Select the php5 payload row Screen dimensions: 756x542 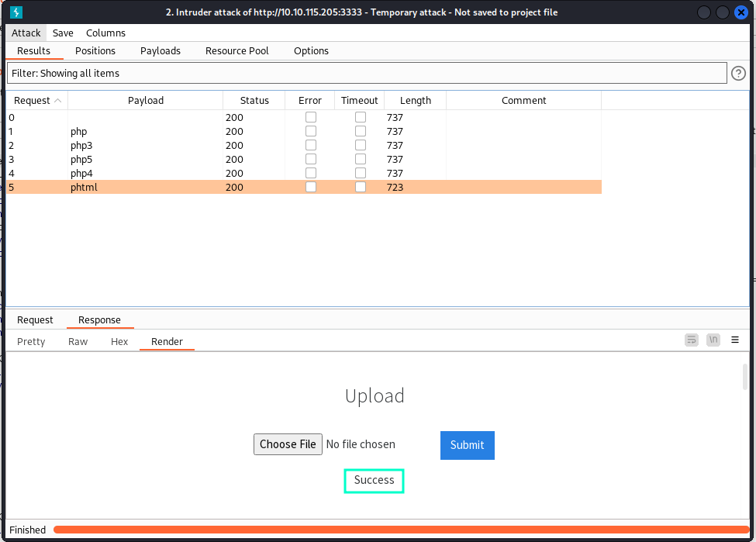tap(304, 159)
